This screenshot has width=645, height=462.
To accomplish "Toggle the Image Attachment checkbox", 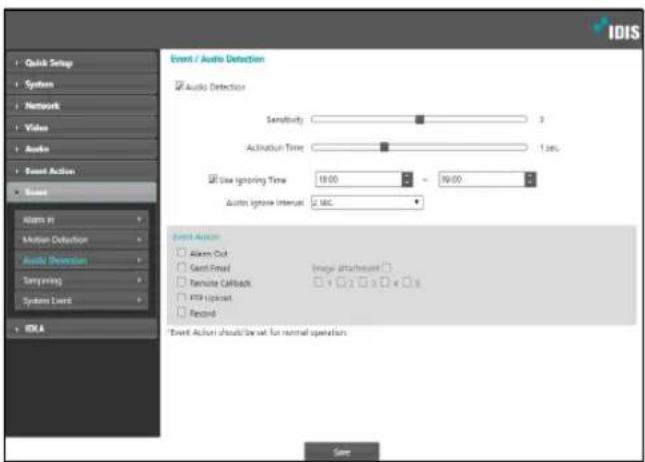I will pyautogui.click(x=386, y=267).
